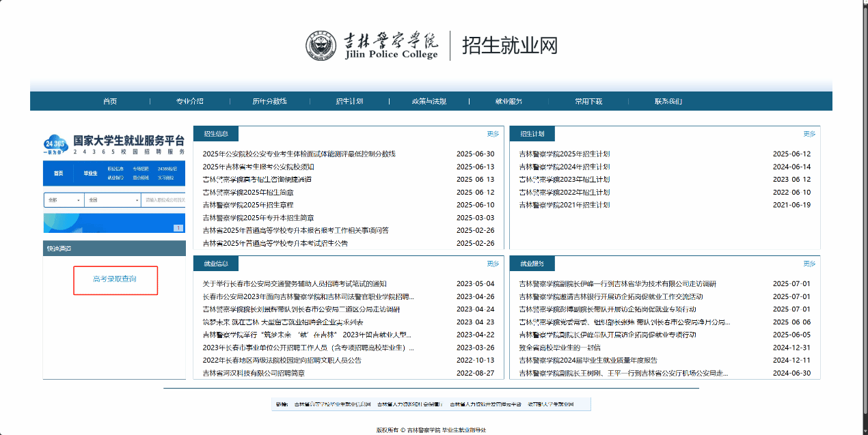Click footer link 吉林省高等学校毕业生就业信息网
Screen dimensions: 868x435
pyautogui.click(x=332, y=405)
